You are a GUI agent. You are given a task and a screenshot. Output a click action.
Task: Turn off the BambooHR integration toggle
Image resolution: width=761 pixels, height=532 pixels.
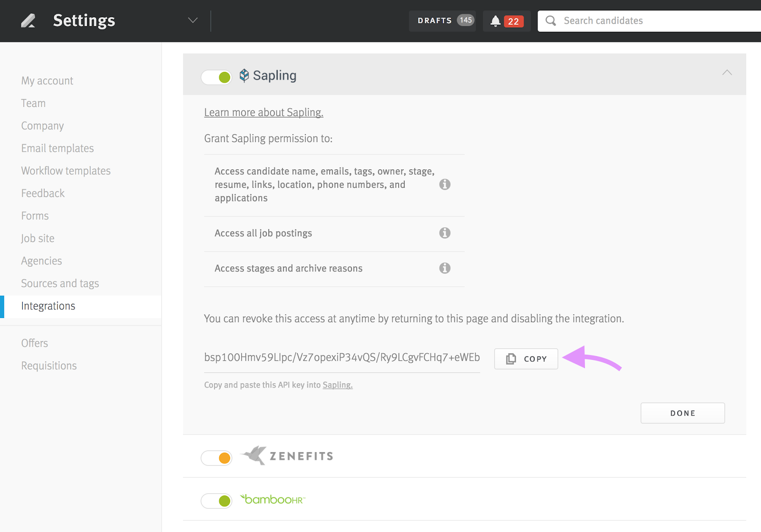coord(217,501)
